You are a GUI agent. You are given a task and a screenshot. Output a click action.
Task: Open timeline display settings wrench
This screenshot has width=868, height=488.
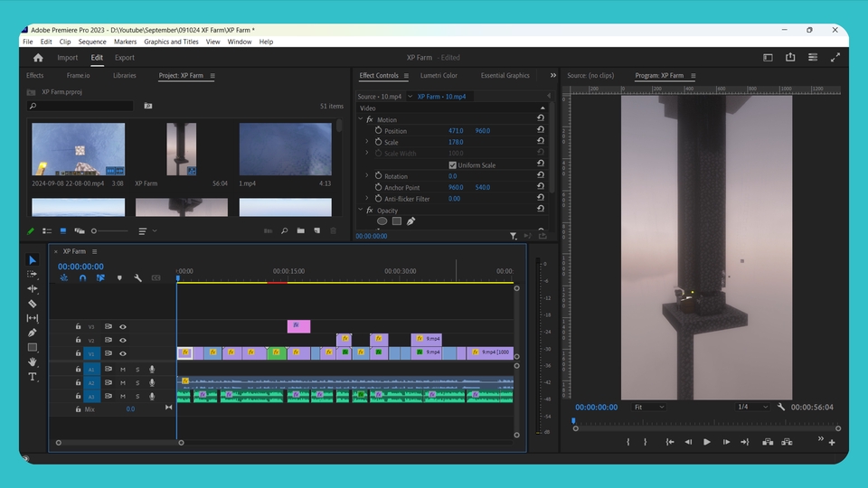[138, 278]
